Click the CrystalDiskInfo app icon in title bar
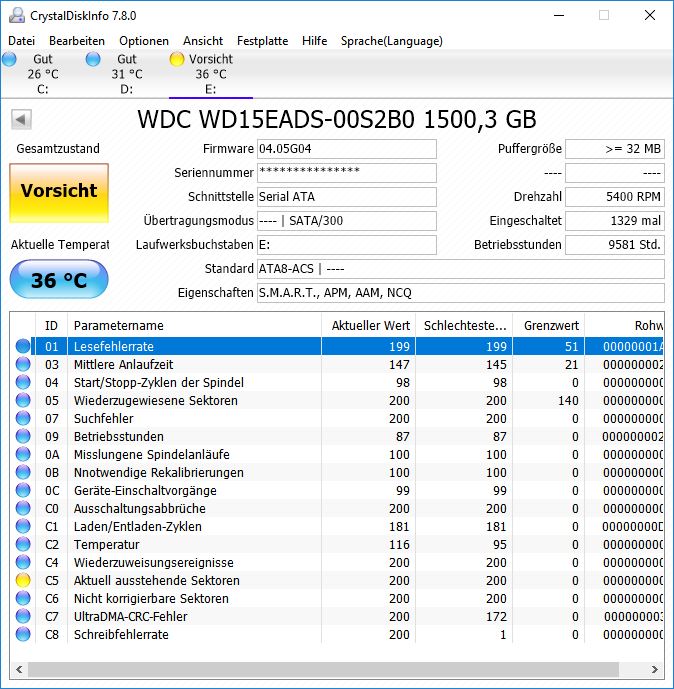 [x=17, y=15]
